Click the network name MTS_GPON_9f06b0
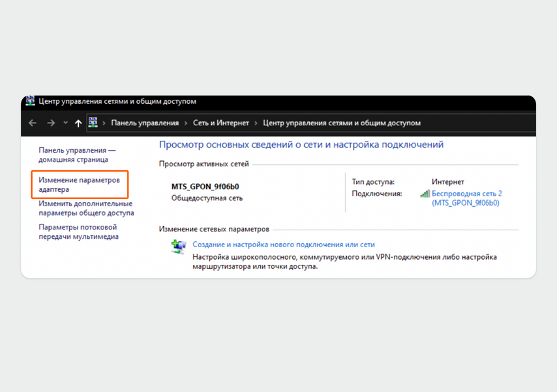 point(205,187)
